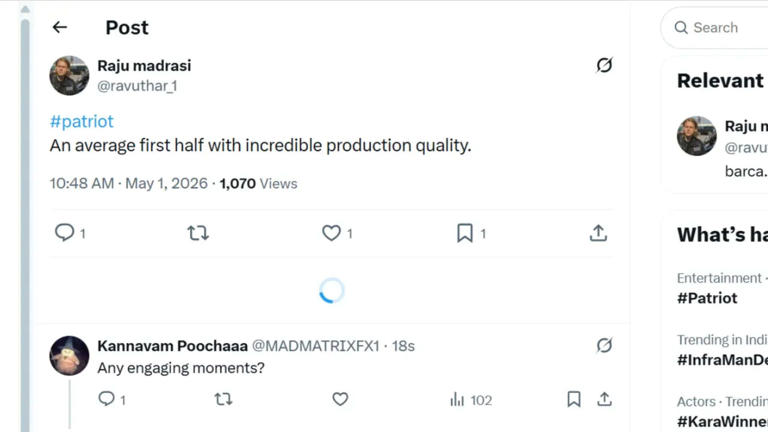Viewport: 768px width, 432px height.
Task: Bookmark Kannavam Poochaaa's reply
Action: (x=574, y=399)
